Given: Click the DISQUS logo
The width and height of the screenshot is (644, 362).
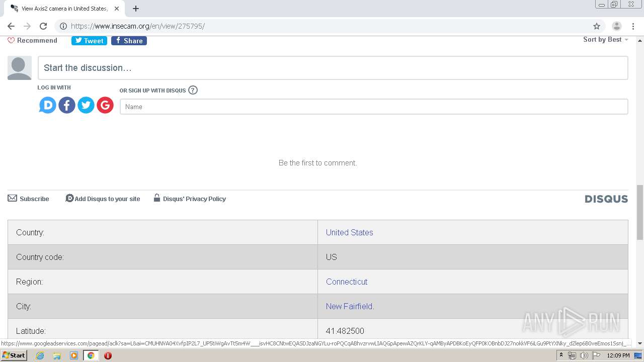Looking at the screenshot, I should click(606, 199).
